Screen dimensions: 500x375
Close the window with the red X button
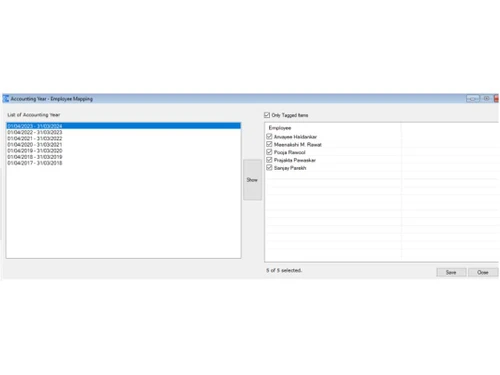pyautogui.click(x=496, y=99)
